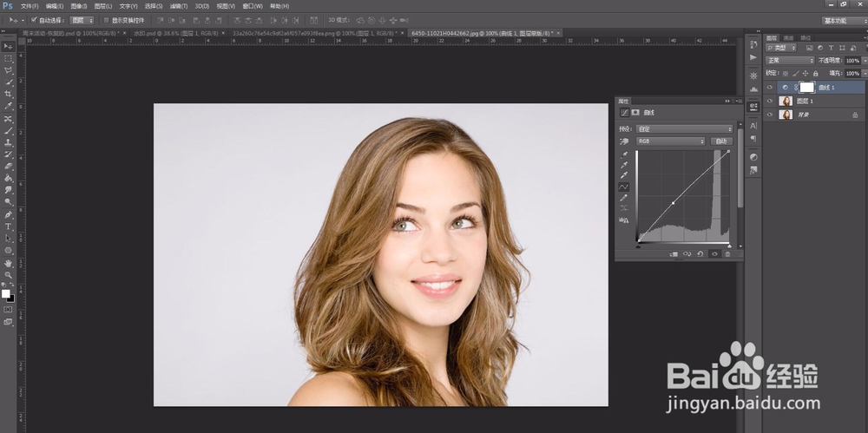
Task: Open the layer blend mode dropdown
Action: (789, 61)
